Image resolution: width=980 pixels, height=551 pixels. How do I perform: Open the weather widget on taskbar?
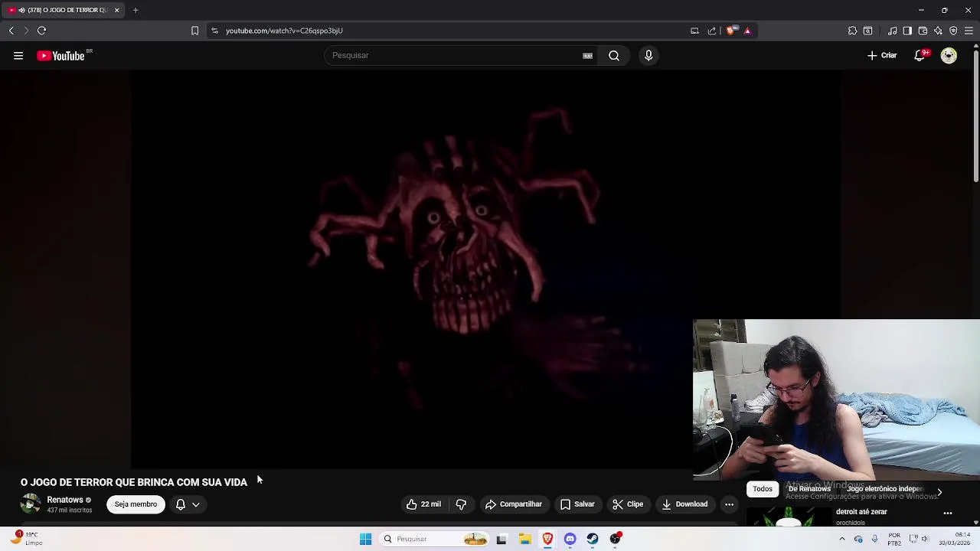click(27, 539)
